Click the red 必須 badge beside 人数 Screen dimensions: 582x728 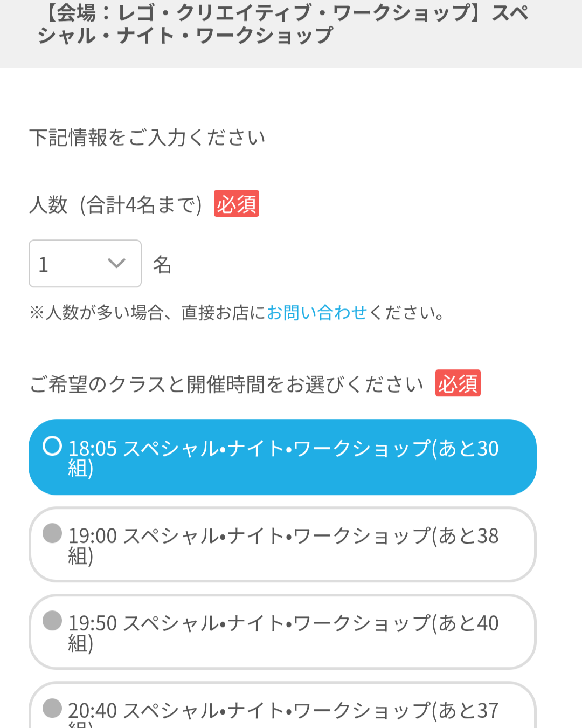[237, 204]
